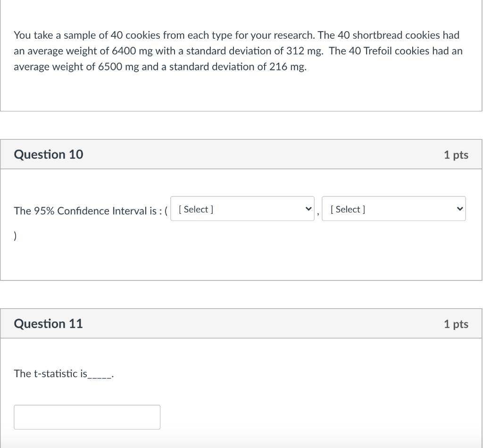Click the "The 95% Confidence Interval is" prompt text
The height and width of the screenshot is (448, 483).
coord(87,211)
